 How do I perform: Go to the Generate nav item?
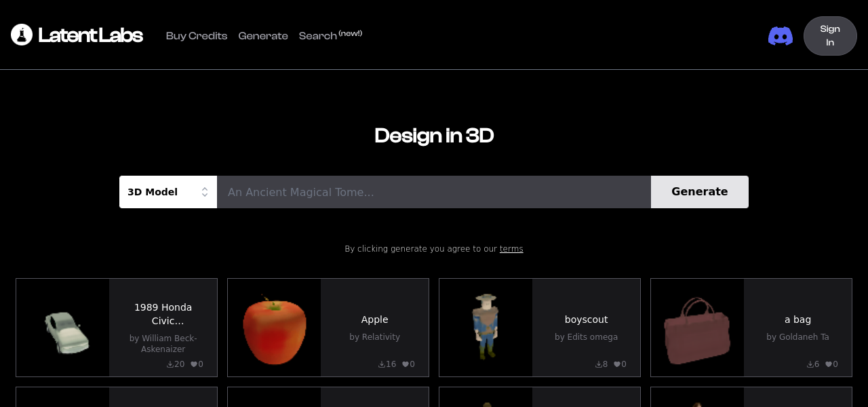tap(263, 36)
